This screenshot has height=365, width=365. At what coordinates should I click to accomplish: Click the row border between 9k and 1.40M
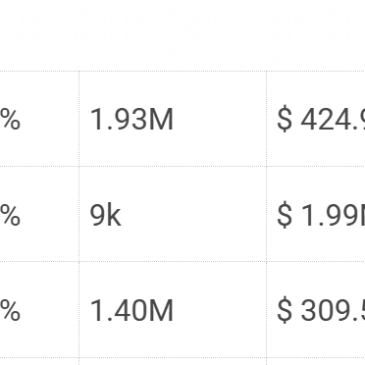(x=173, y=261)
